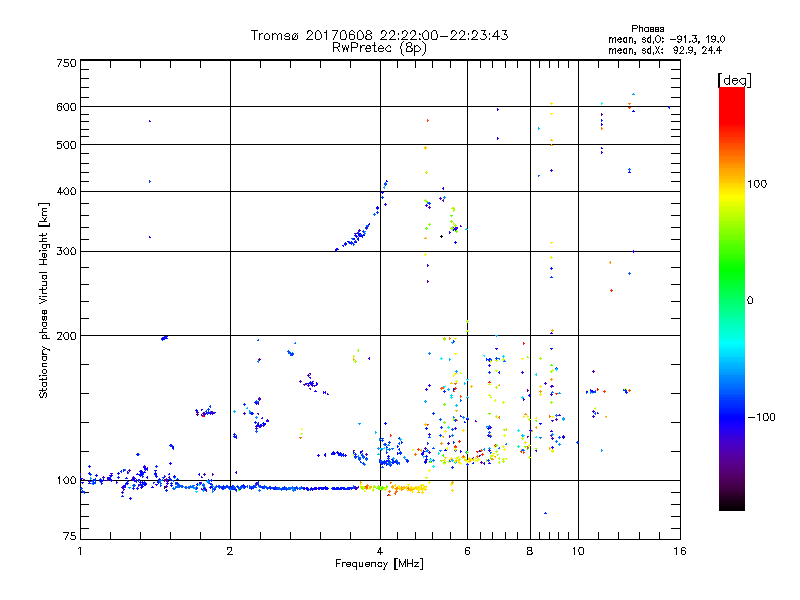Click the y-axis tick label "400"
Viewport: 800px width, 600px height.
pos(67,192)
